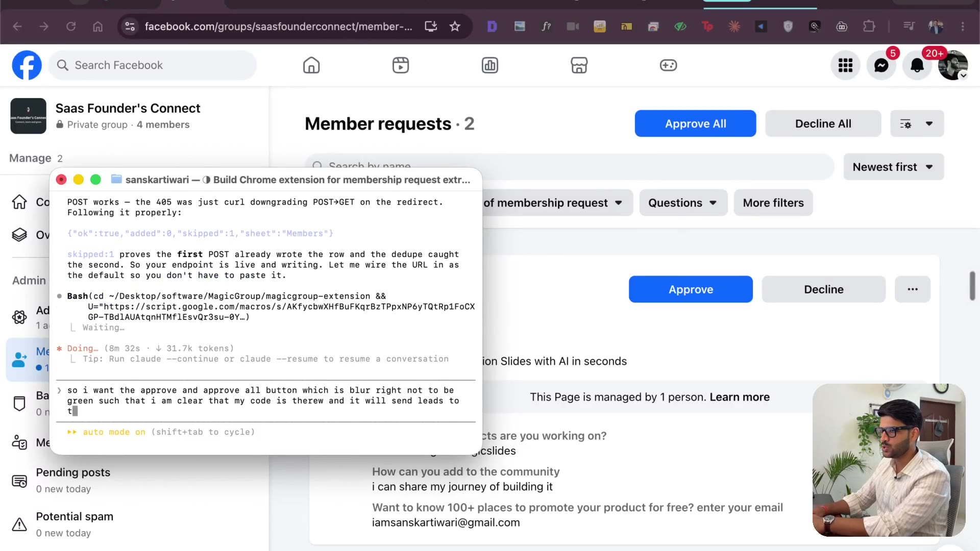Click the terminal prompt input area

pyautogui.click(x=265, y=400)
